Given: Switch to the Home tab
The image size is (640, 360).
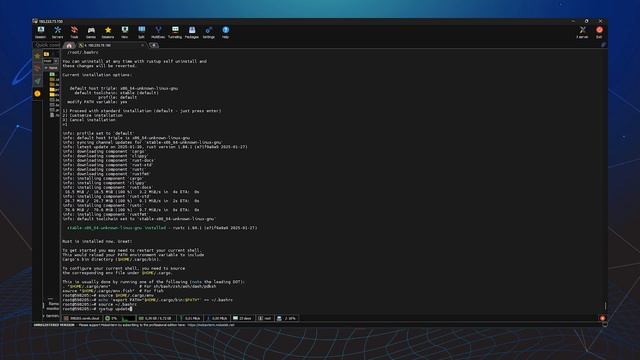Looking at the screenshot, I should (x=69, y=45).
